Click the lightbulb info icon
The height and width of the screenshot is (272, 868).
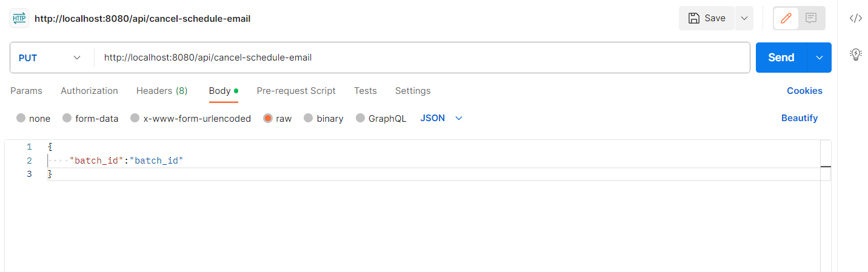click(x=855, y=54)
